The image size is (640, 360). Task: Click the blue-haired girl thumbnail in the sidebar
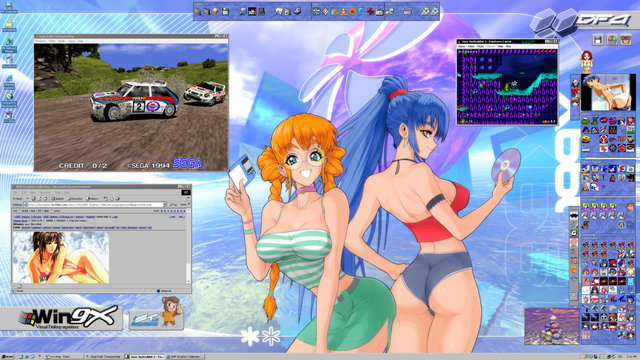(608, 92)
